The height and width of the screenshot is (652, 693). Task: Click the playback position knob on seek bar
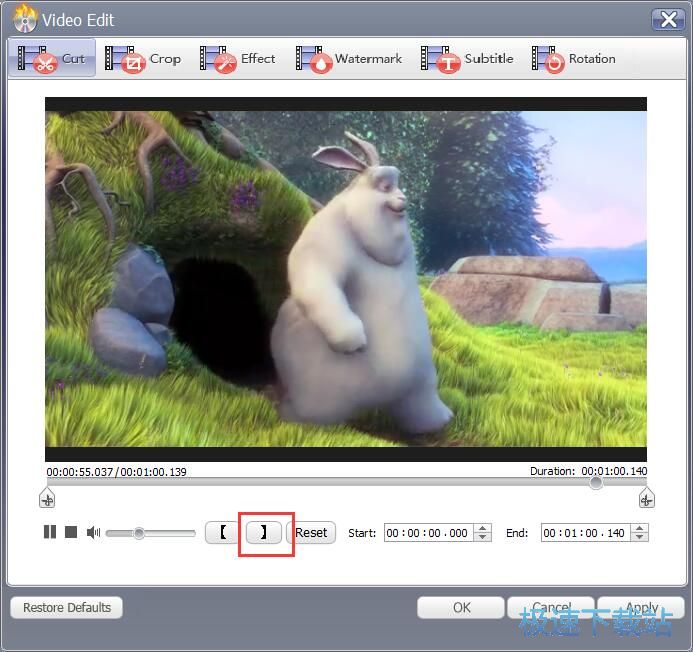tap(596, 483)
